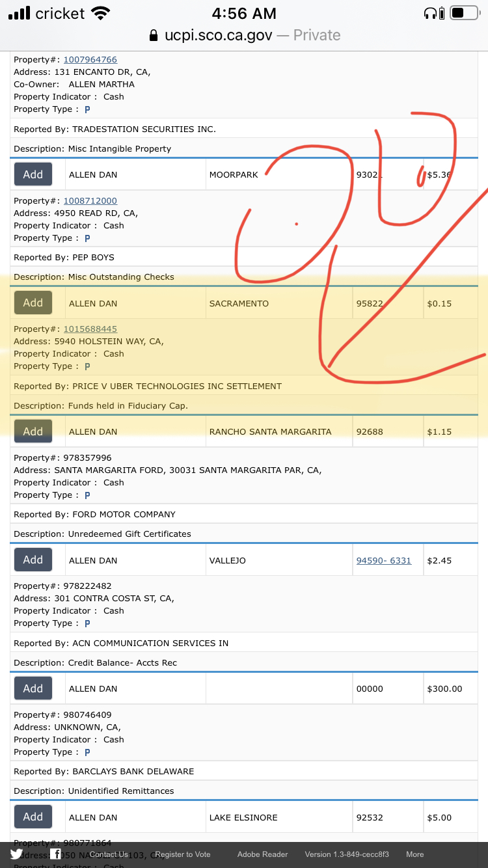This screenshot has height=868, width=488.
Task: Click Property Type P icon under 1007964766
Action: pyautogui.click(x=87, y=109)
